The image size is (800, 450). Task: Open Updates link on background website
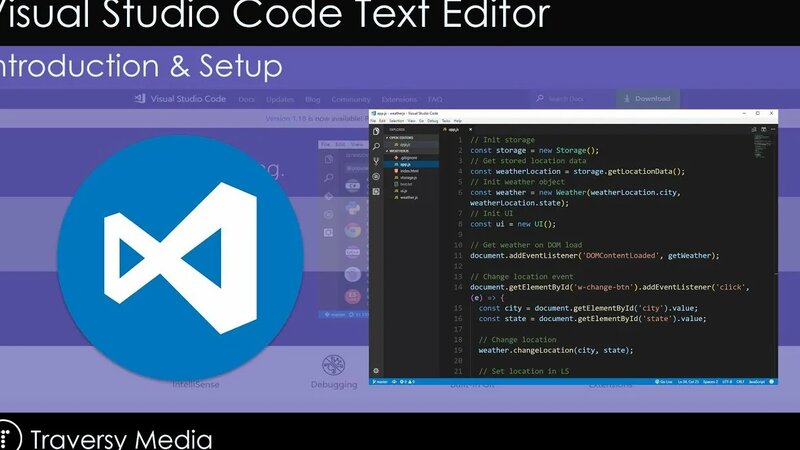(x=280, y=99)
